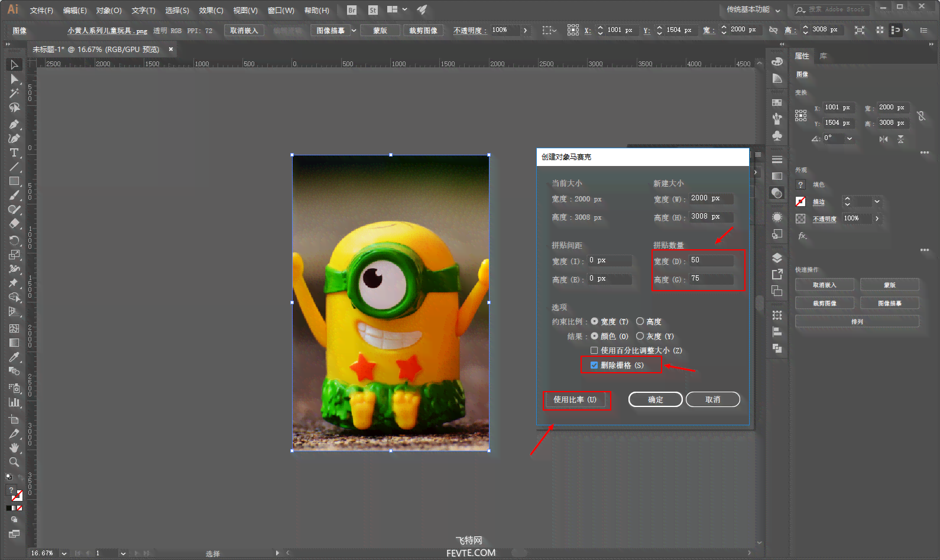Expand opacity slider arrow in Properties
This screenshot has width=940, height=560.
(x=877, y=219)
